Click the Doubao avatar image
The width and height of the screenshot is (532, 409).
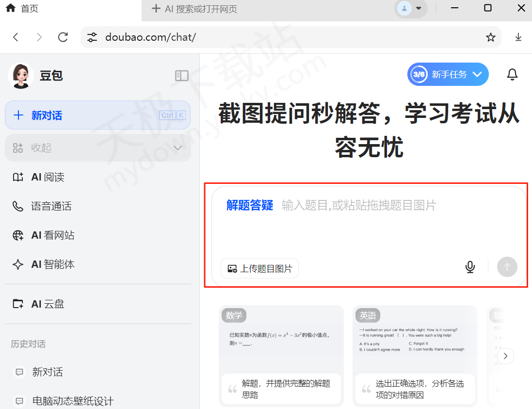(20, 76)
